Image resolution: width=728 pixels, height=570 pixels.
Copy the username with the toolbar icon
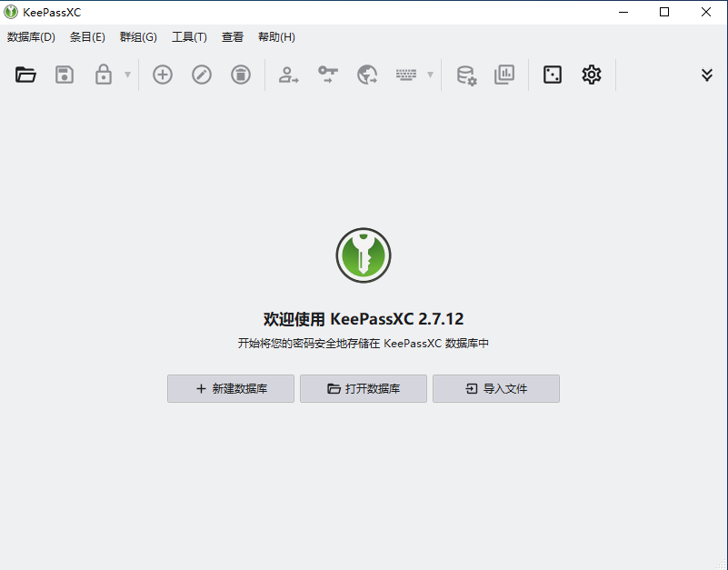(288, 75)
